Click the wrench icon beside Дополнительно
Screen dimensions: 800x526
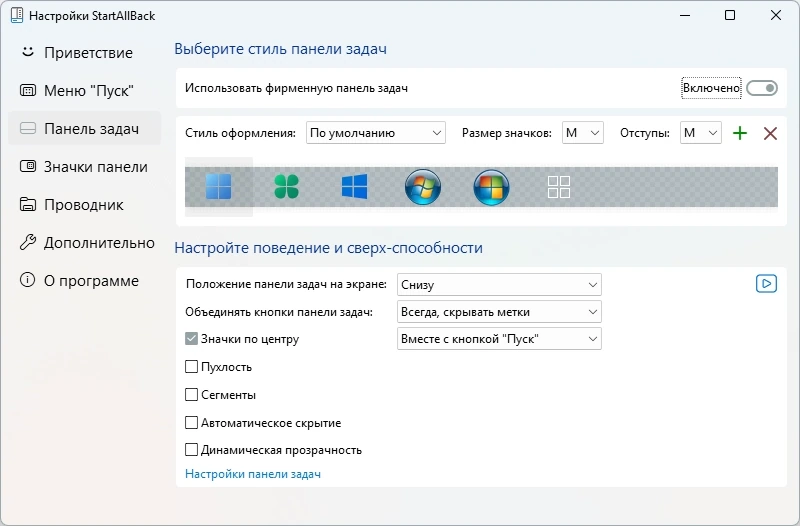click(28, 242)
